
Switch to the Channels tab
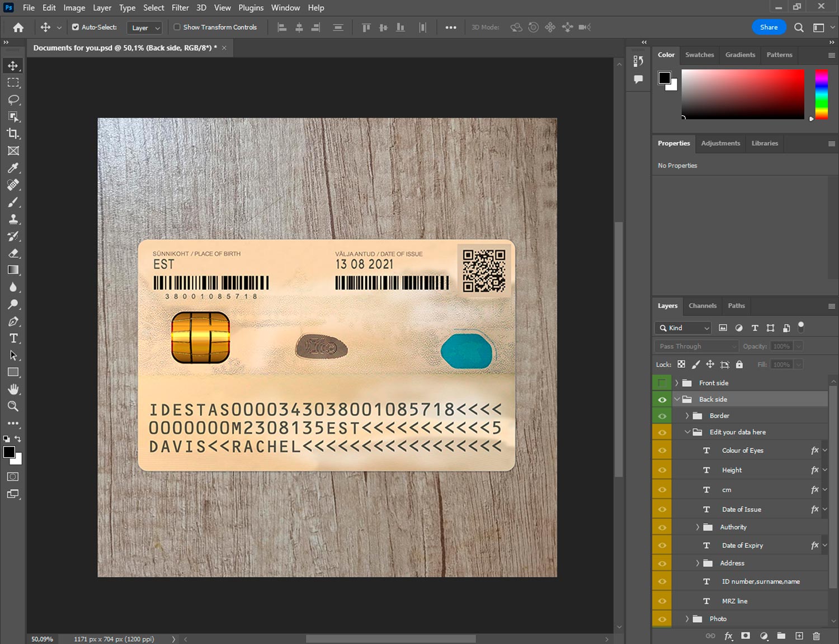click(x=702, y=306)
